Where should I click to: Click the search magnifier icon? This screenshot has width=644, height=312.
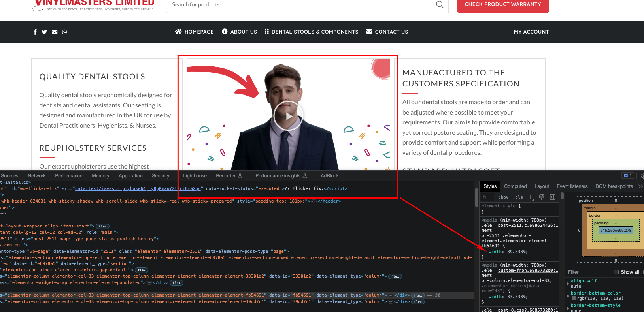point(440,4)
